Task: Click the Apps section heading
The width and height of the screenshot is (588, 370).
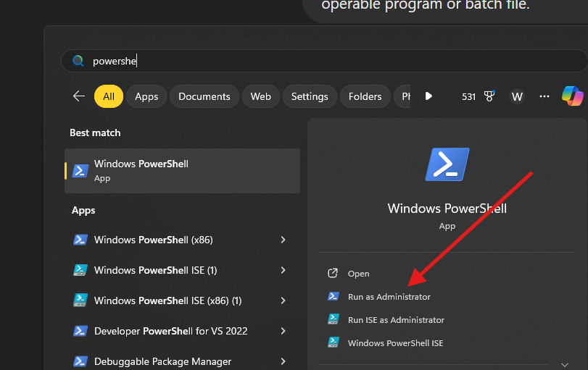Action: click(83, 211)
